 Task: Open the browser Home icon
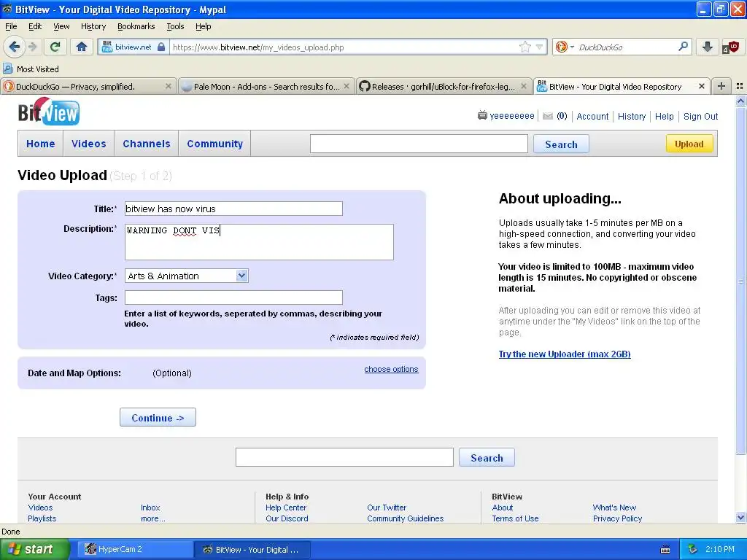pos(82,47)
